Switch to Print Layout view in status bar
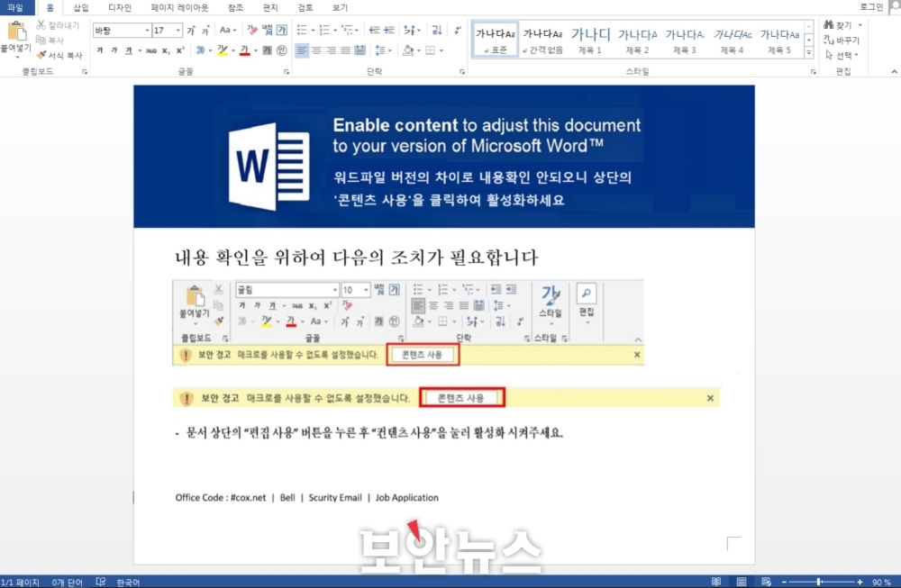The image size is (901, 588). tap(742, 582)
